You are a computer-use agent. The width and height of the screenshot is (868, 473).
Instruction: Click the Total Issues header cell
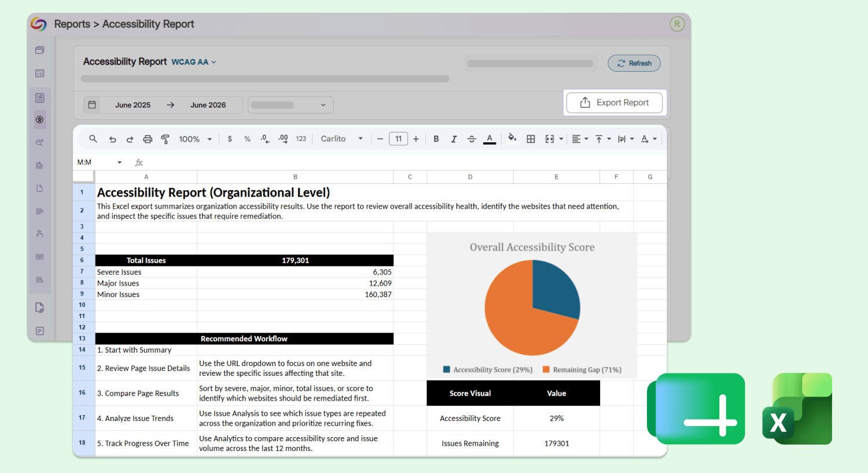click(146, 260)
